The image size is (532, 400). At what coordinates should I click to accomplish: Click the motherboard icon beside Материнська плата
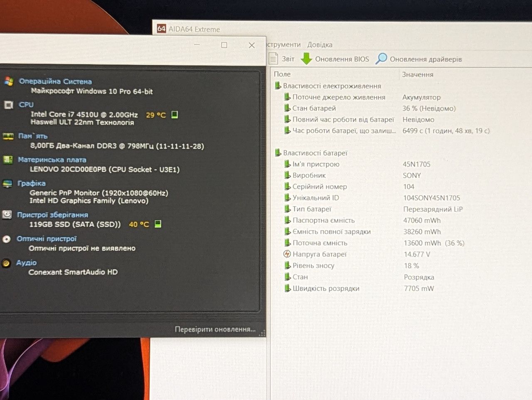click(7, 160)
